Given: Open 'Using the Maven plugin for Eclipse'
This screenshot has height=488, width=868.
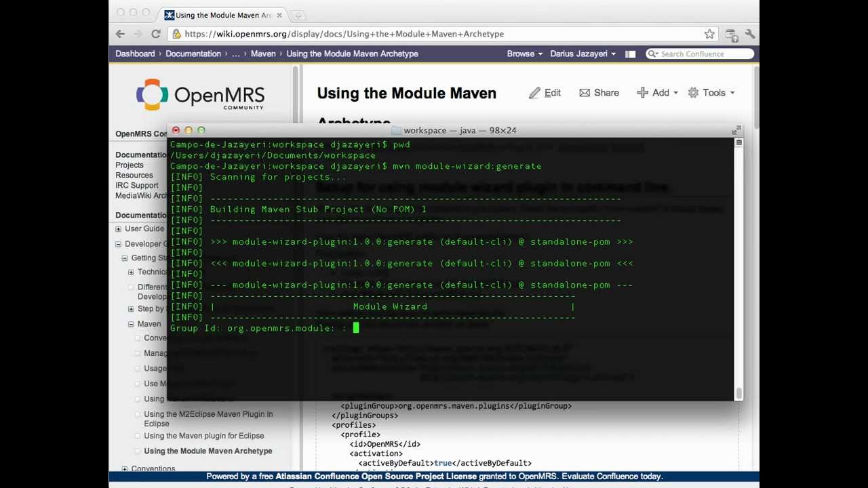Looking at the screenshot, I should (204, 436).
